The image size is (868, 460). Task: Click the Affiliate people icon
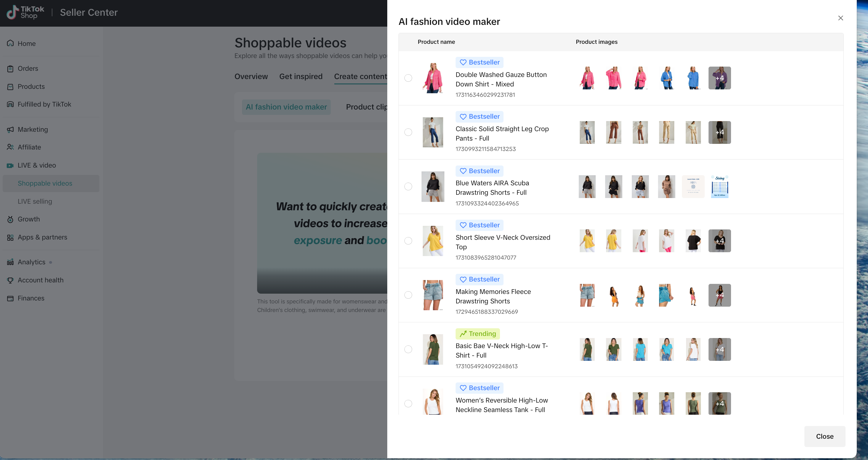pos(10,147)
